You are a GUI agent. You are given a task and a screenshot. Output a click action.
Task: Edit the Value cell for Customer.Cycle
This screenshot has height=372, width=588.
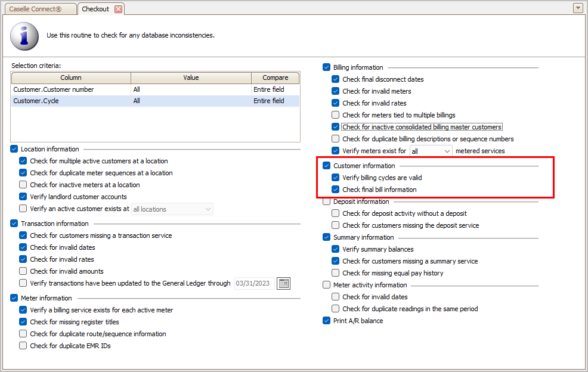pos(191,101)
